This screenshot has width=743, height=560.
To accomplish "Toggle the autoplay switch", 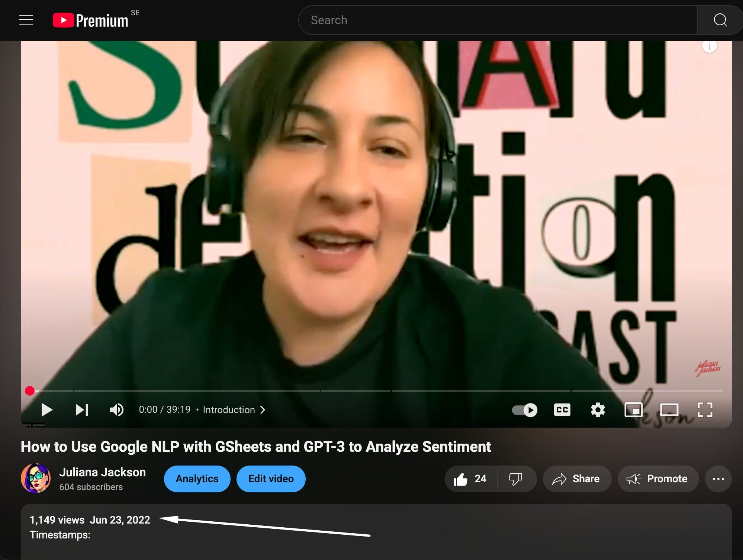I will coord(525,410).
